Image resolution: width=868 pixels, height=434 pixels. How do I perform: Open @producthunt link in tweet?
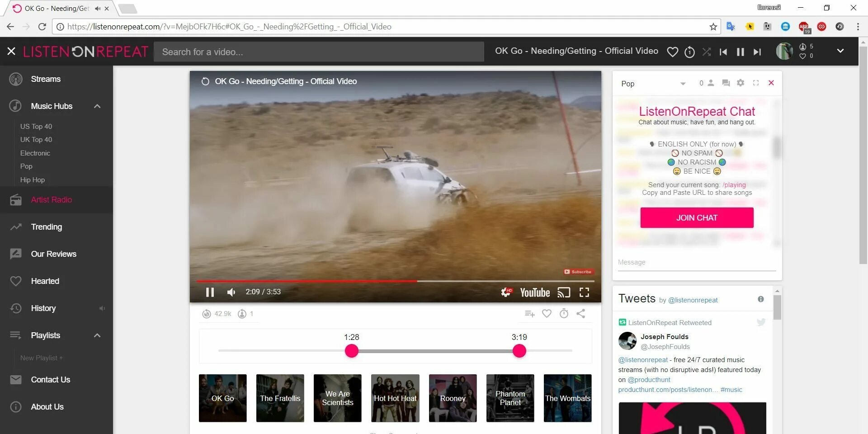pos(649,380)
